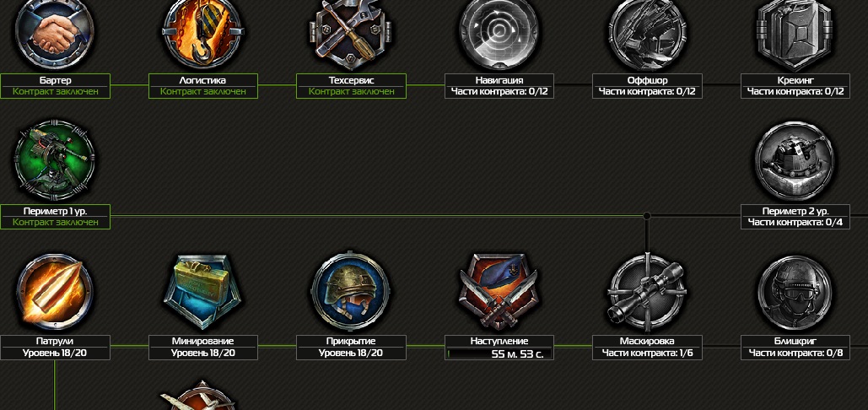Click the Маскировка label with parts 1/6
This screenshot has height=410, width=868.
coord(648,348)
